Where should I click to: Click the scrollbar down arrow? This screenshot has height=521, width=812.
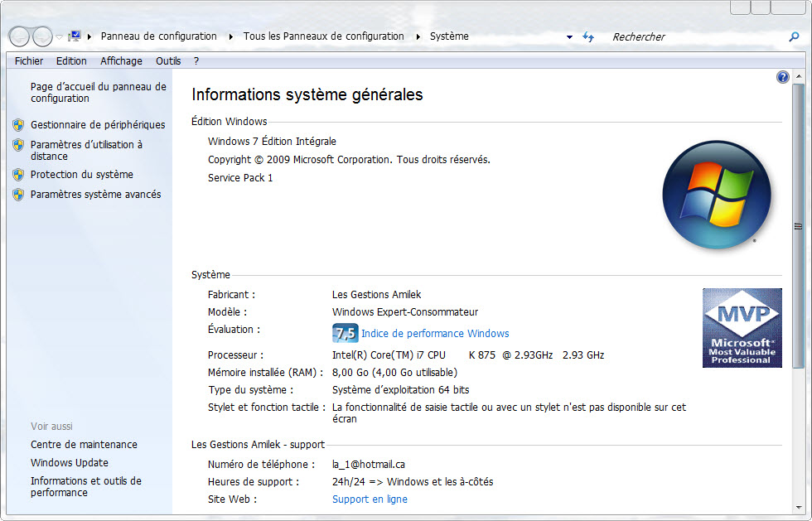[798, 508]
